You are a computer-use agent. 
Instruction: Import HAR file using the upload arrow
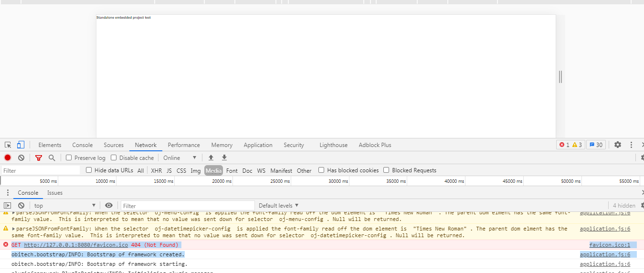(211, 157)
